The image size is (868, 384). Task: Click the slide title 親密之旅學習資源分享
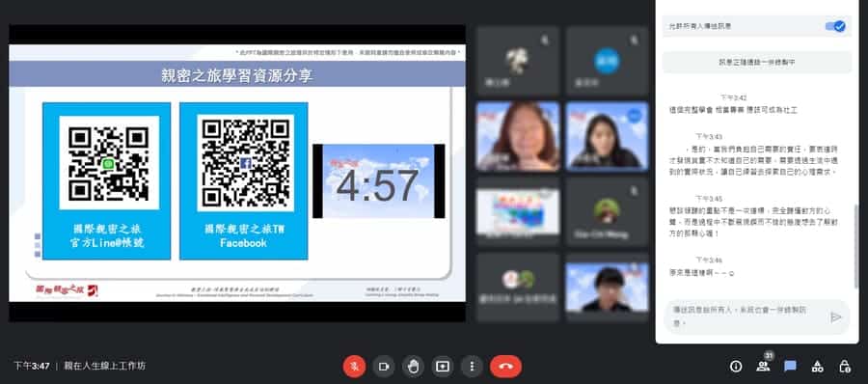(x=237, y=75)
